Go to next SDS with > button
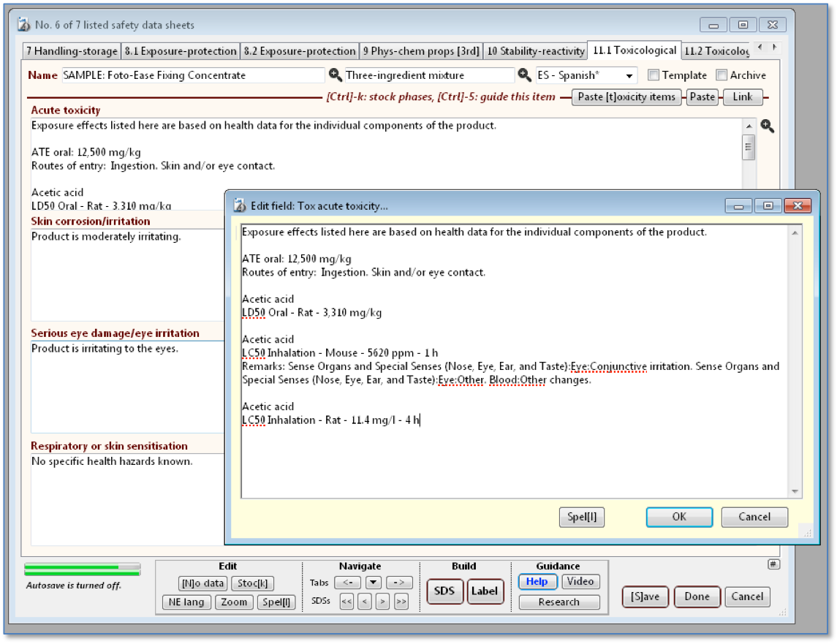 point(382,602)
